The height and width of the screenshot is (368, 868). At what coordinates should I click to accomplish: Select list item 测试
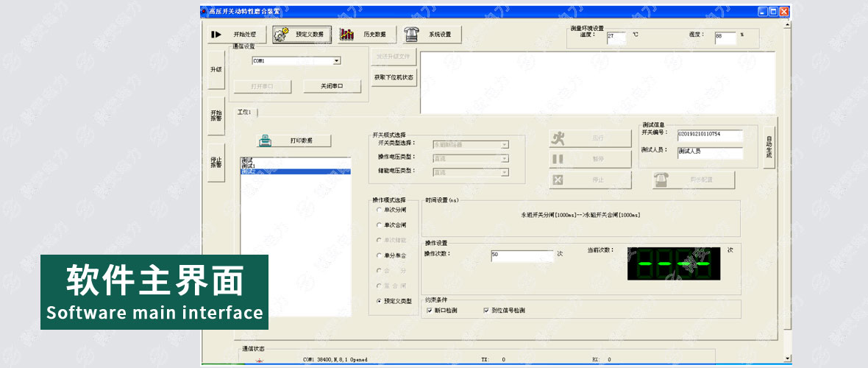pyautogui.click(x=296, y=160)
